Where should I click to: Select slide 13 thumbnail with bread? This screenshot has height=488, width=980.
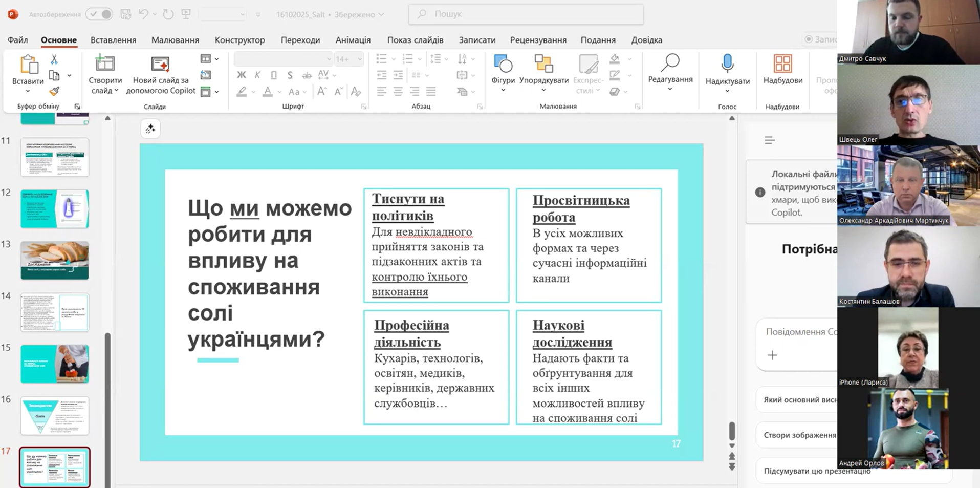(55, 261)
